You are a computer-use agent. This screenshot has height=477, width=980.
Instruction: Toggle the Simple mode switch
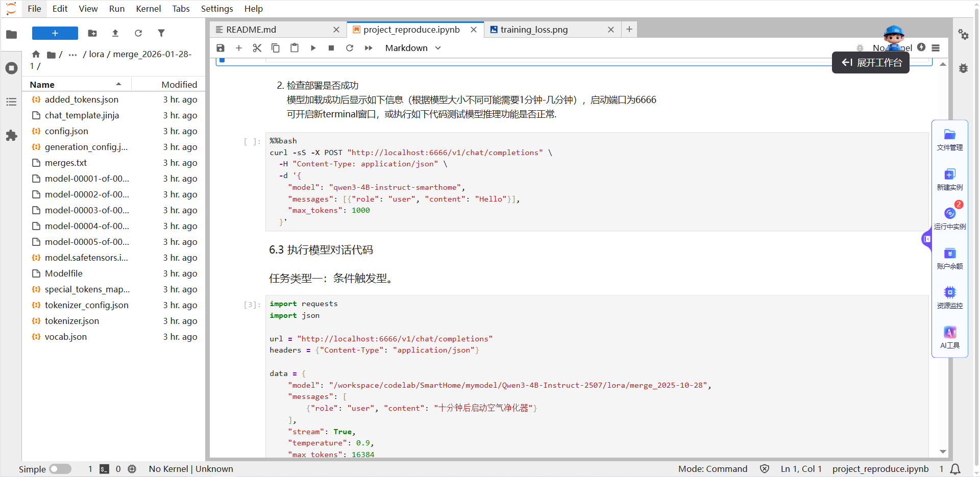coord(60,469)
